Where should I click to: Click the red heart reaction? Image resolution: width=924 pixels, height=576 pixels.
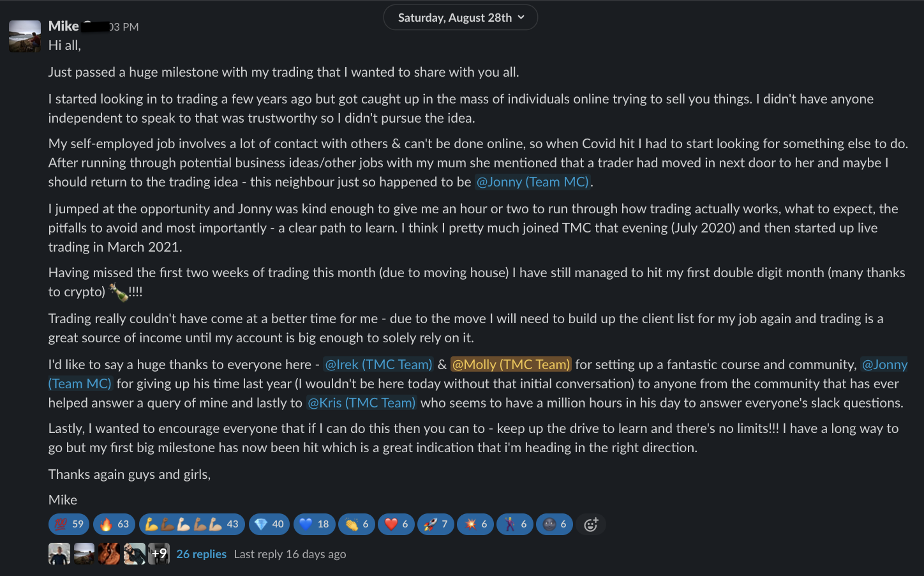pos(396,524)
